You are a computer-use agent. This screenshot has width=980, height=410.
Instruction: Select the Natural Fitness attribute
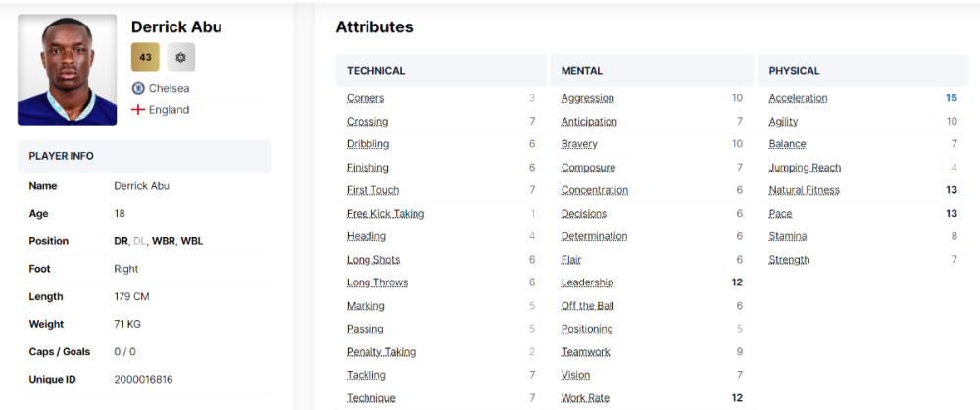coord(804,190)
